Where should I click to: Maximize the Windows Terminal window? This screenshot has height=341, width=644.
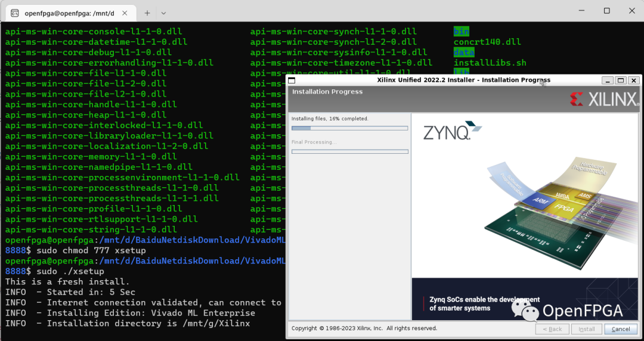pos(606,11)
